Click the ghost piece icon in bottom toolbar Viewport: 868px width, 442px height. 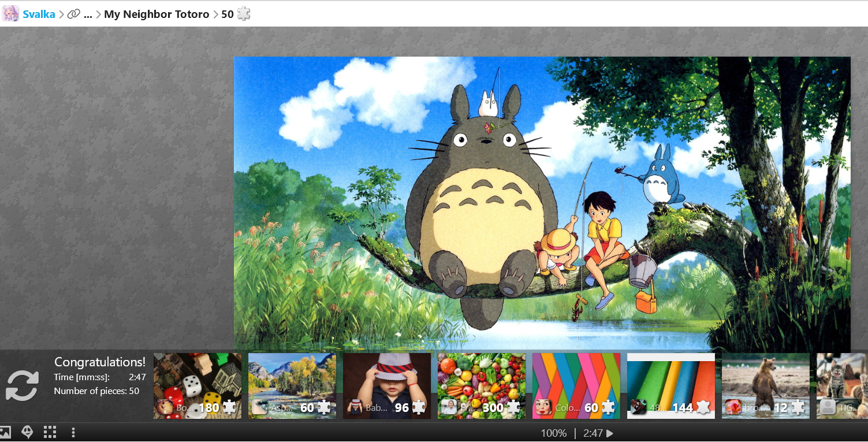(27, 432)
